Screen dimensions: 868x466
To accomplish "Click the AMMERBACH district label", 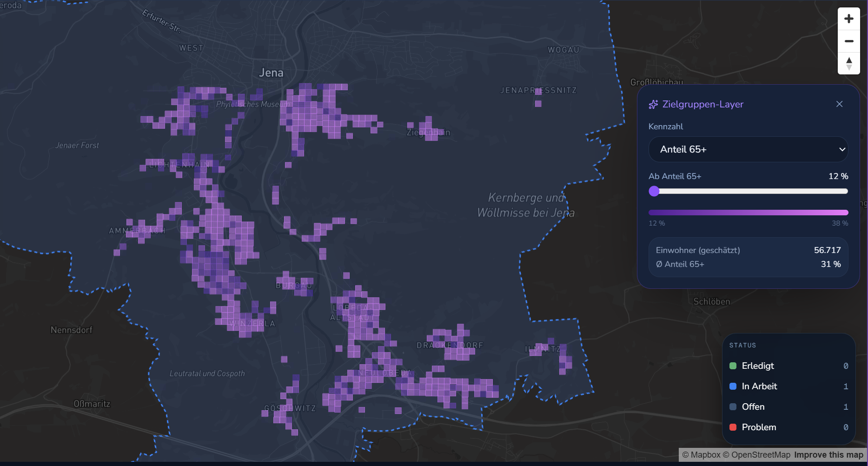I will (137, 231).
